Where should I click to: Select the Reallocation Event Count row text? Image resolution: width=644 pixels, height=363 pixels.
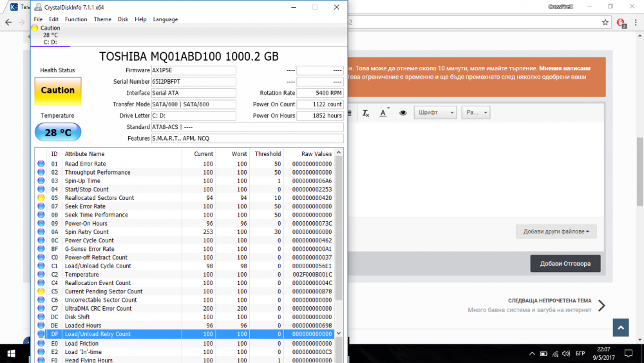pos(98,283)
